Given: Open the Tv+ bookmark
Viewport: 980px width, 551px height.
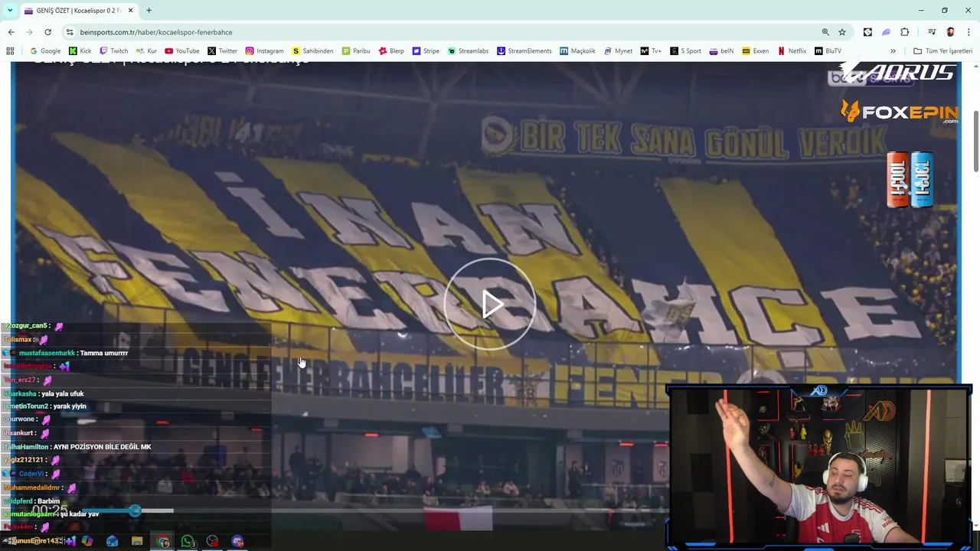Looking at the screenshot, I should [x=651, y=51].
